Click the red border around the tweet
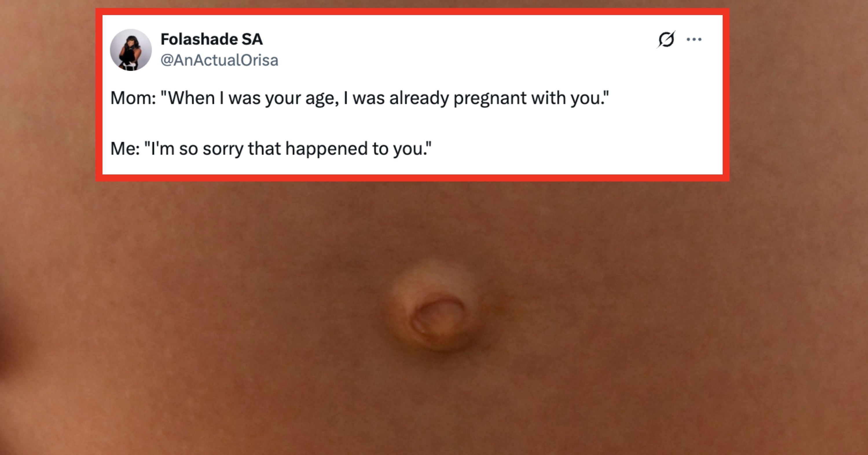868x455 pixels. pos(412,12)
